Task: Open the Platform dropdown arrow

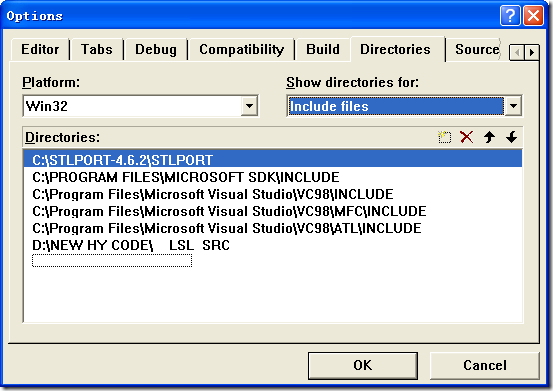Action: (x=249, y=106)
